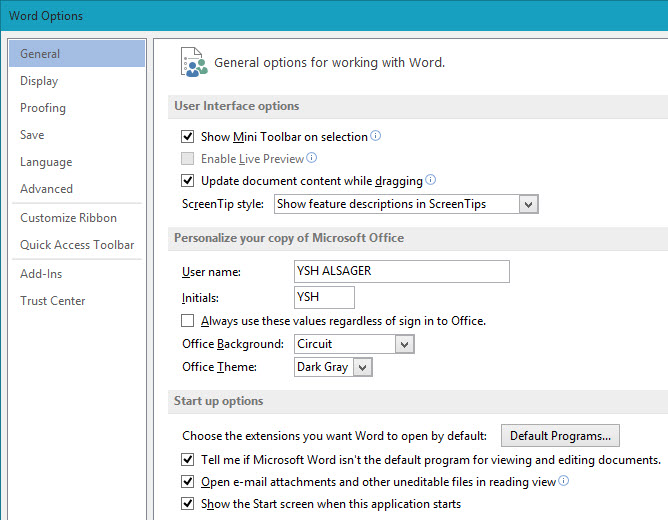The image size is (668, 520).
Task: Toggle Update document content while dragging
Action: point(187,181)
